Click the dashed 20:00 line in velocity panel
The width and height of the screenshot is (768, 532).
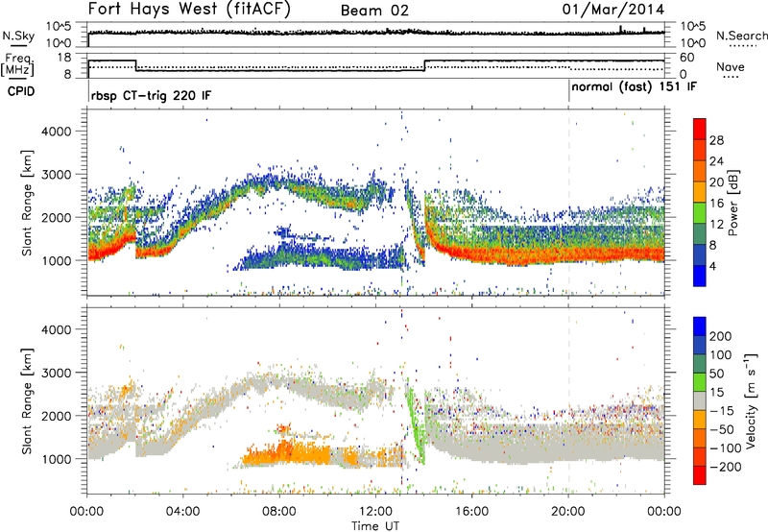pyautogui.click(x=568, y=400)
